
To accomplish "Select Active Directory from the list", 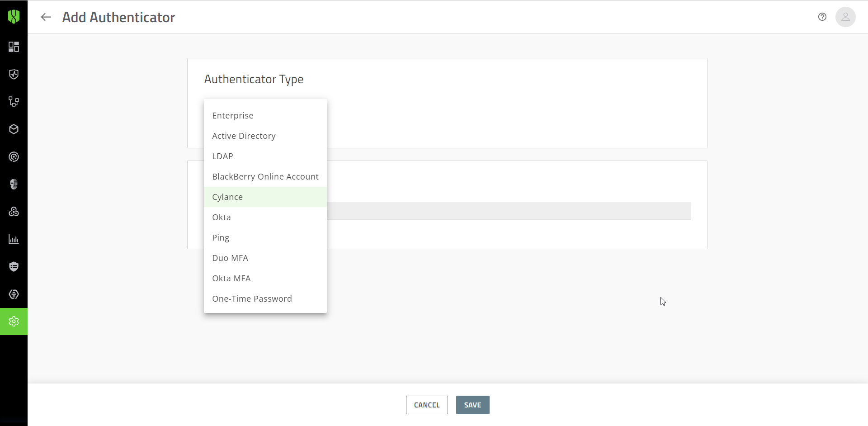I will (x=265, y=136).
